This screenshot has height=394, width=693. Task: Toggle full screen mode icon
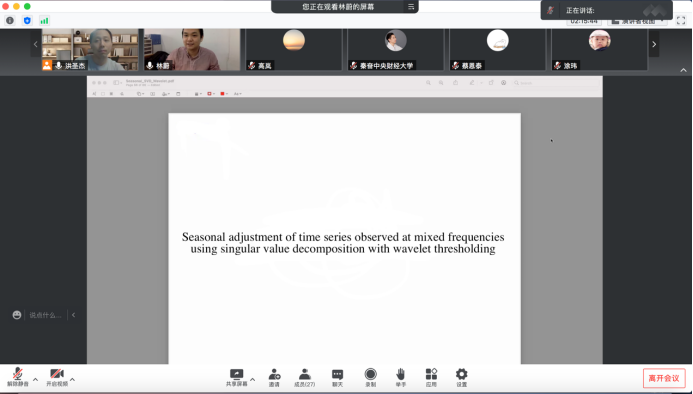pos(681,20)
